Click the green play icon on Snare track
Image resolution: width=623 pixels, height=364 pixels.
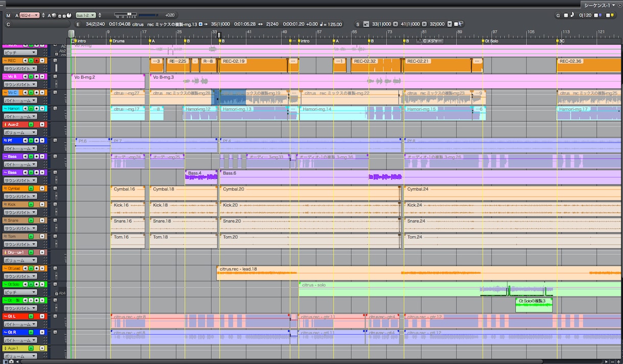coord(31,221)
